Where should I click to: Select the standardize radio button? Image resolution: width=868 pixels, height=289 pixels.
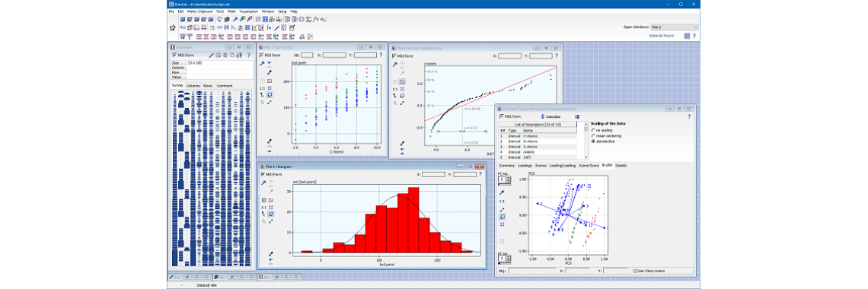coord(594,142)
